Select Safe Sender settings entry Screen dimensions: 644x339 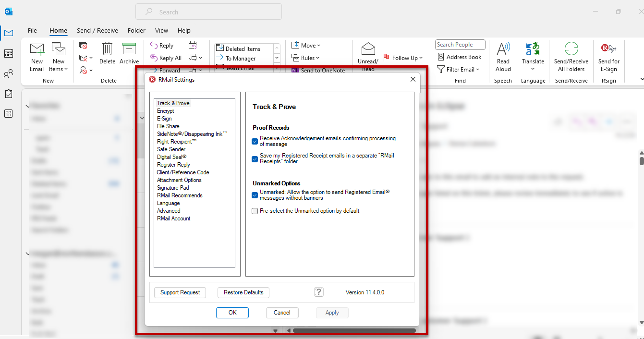click(x=171, y=149)
